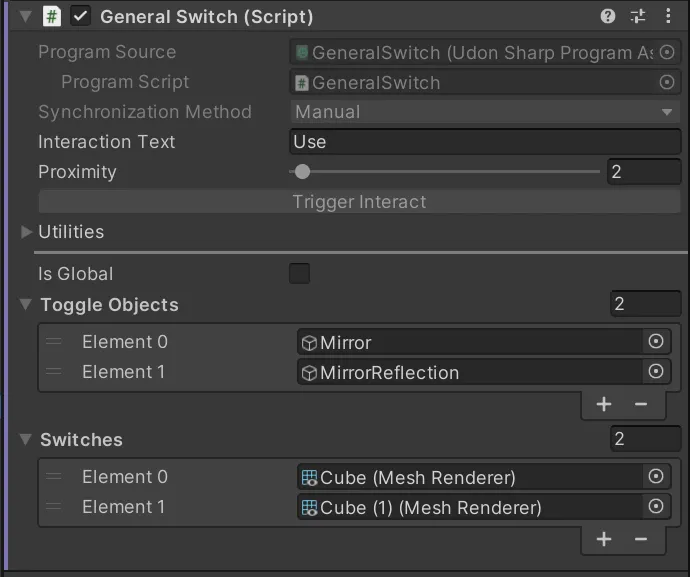The height and width of the screenshot is (577, 690).
Task: Click the Interaction Text label
Action: 106,142
